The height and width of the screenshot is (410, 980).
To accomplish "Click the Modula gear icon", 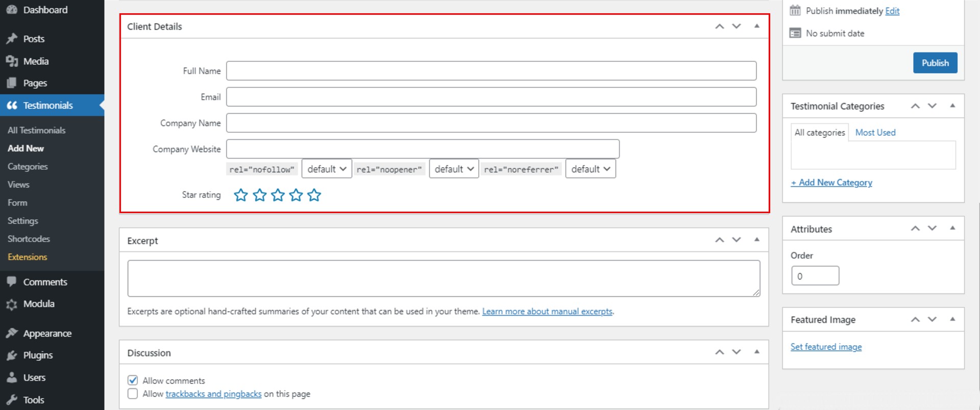I will click(x=12, y=304).
